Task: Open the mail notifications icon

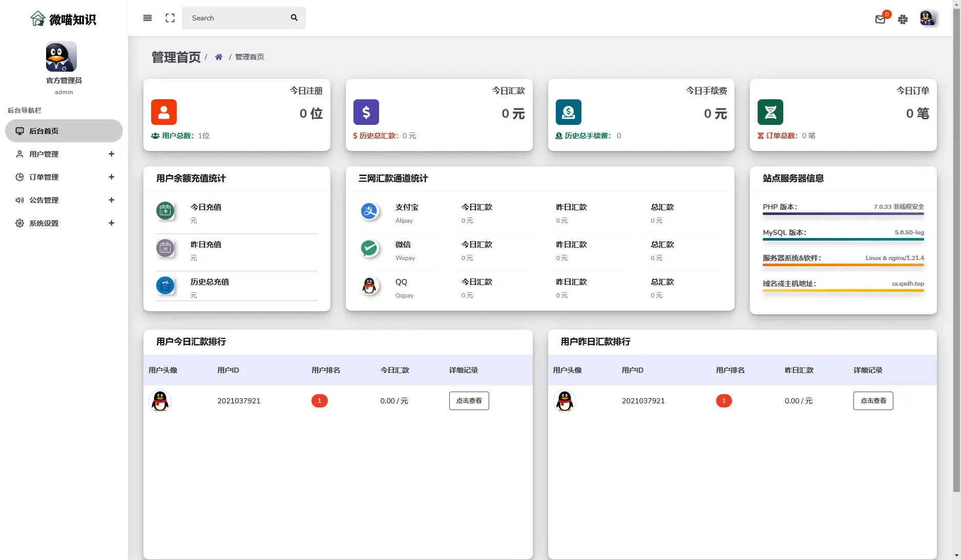Action: pos(880,19)
